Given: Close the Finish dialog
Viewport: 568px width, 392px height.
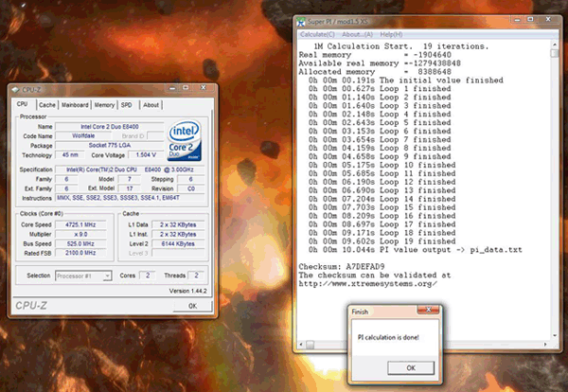Looking at the screenshot, I should tap(428, 310).
